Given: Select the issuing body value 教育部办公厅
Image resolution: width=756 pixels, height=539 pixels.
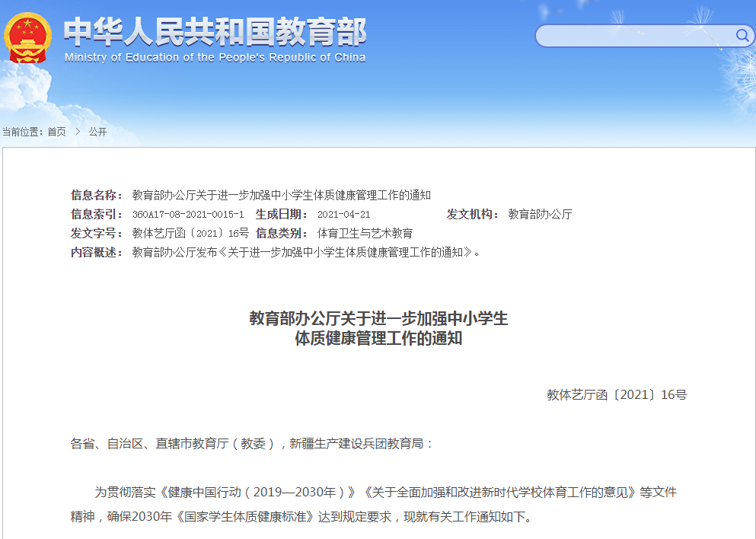Looking at the screenshot, I should [x=540, y=214].
